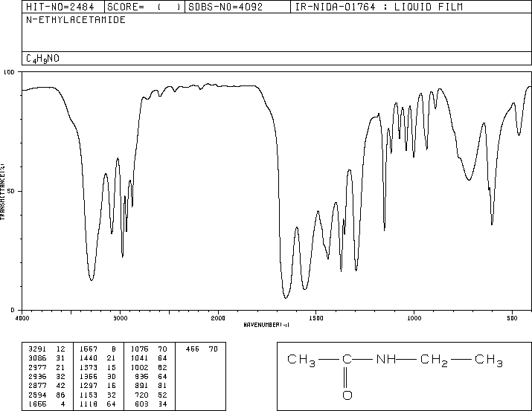Click the carbonyl O atom in structure
This screenshot has height=411, width=532.
pos(347,395)
